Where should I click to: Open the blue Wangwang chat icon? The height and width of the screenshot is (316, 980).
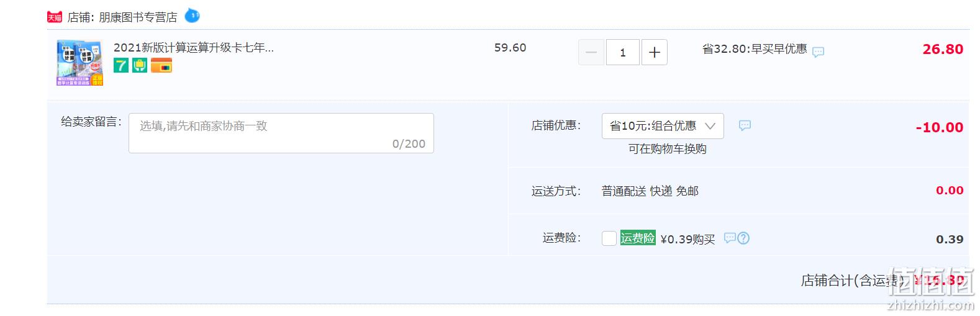(x=193, y=16)
